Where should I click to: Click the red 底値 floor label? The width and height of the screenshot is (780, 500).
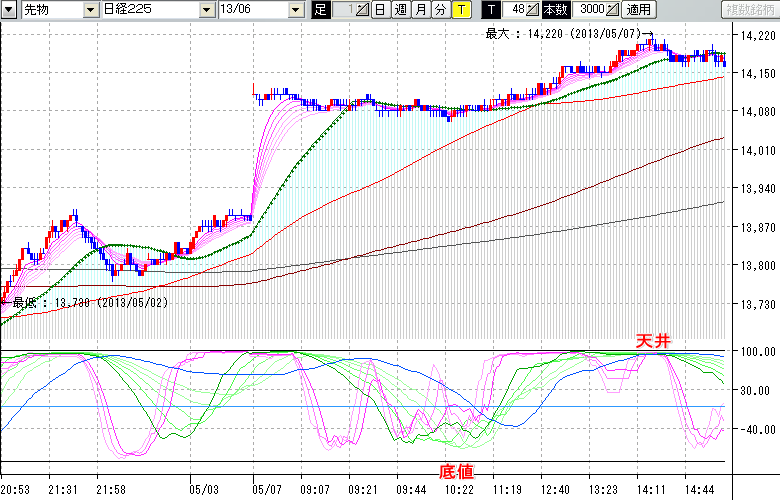(456, 471)
